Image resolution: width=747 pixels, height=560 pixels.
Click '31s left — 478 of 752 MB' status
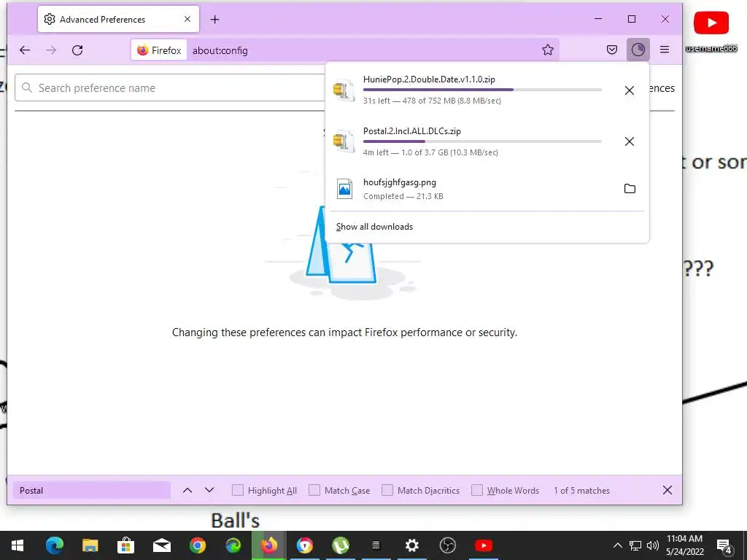[432, 101]
